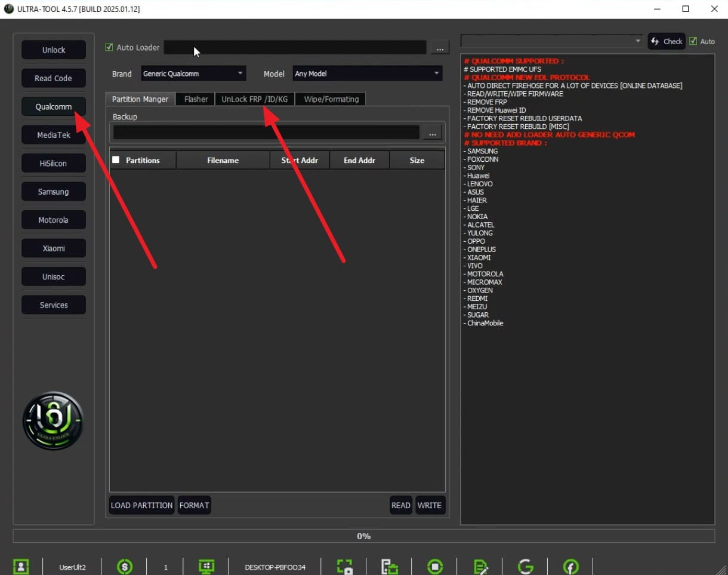Open the UnLock FRP /ID/KG tab
This screenshot has height=575, width=728.
tap(255, 99)
